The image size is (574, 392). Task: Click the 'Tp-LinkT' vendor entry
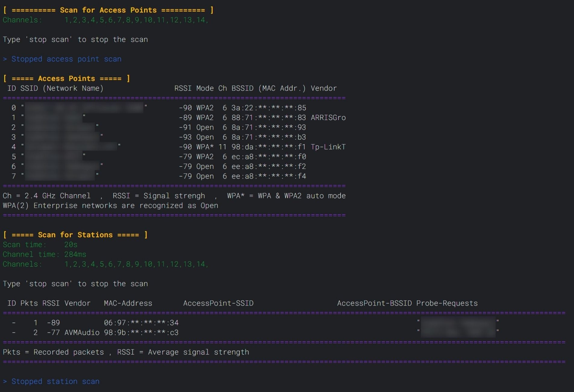click(328, 147)
